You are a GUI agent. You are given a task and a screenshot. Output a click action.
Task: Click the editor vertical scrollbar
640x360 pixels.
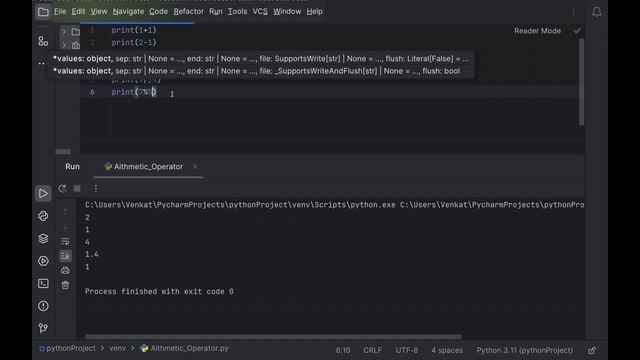click(x=581, y=82)
